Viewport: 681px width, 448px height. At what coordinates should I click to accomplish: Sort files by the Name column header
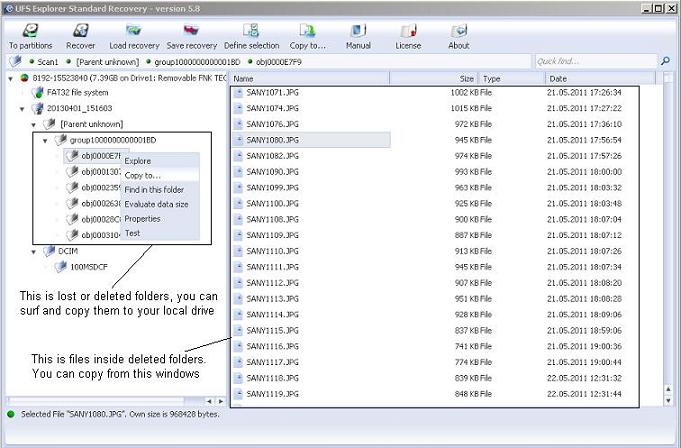243,78
